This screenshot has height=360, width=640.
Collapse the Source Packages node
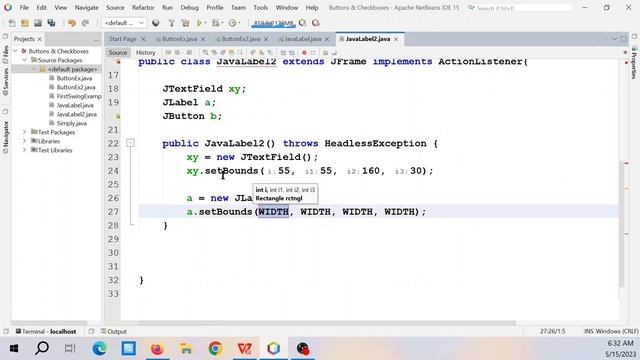click(x=24, y=60)
